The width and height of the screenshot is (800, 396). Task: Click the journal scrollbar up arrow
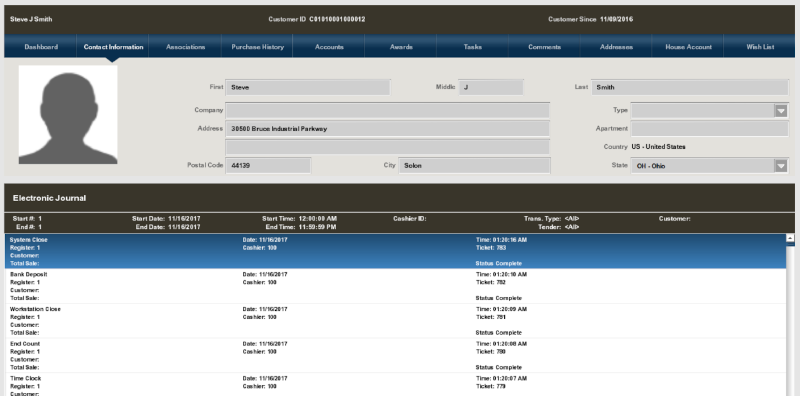[x=790, y=238]
